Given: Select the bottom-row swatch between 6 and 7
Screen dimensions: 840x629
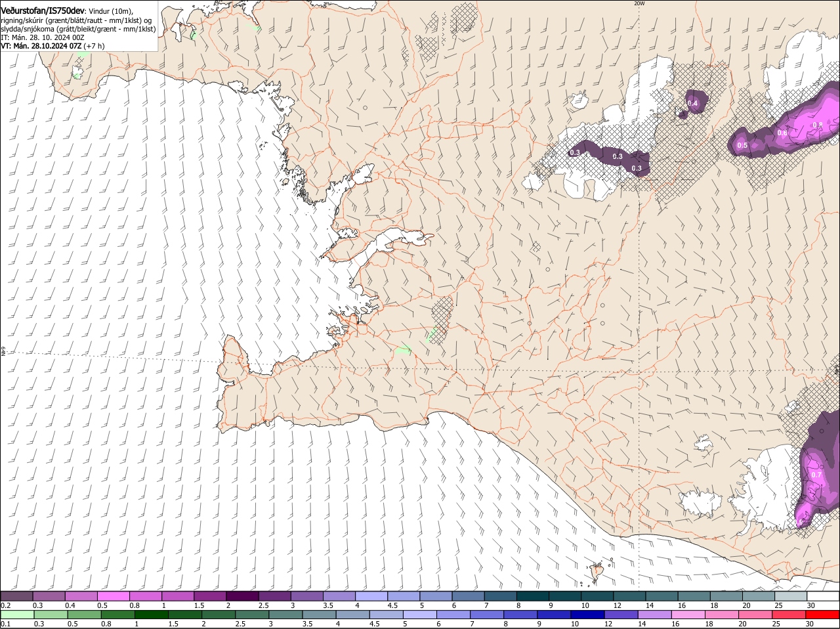Looking at the screenshot, I should [x=453, y=615].
